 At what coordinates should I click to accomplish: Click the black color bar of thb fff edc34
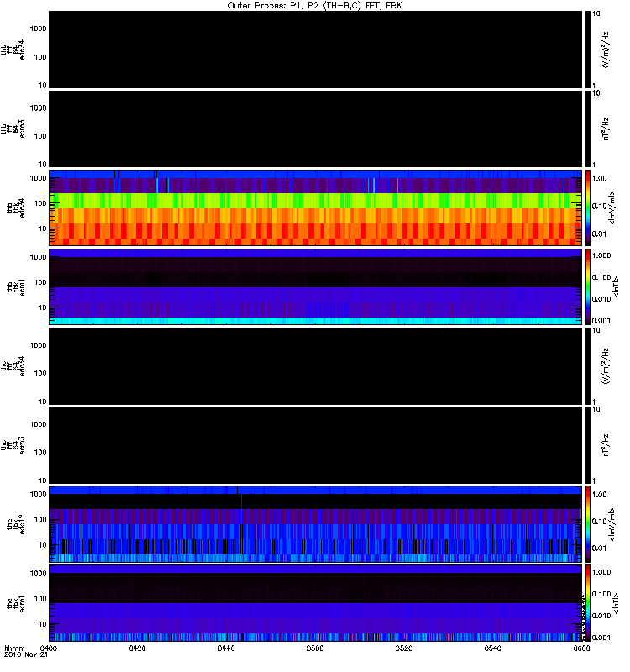tap(587, 50)
